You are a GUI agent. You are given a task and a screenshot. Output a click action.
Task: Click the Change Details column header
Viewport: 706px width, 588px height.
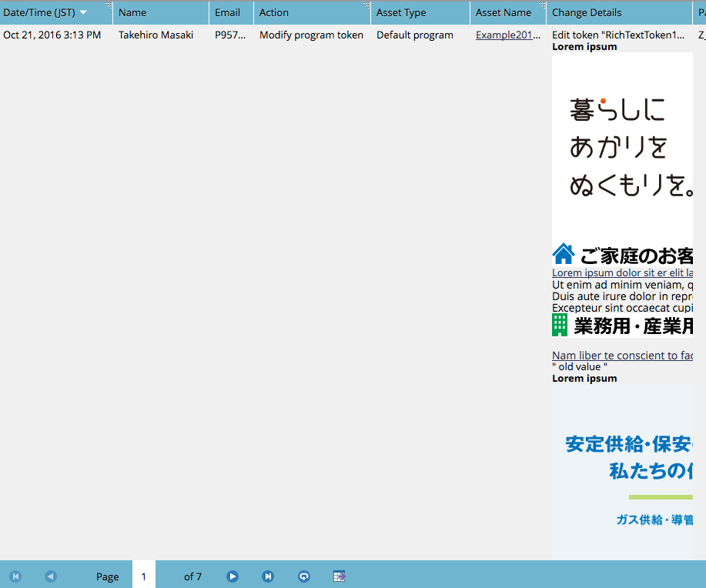[x=587, y=12]
